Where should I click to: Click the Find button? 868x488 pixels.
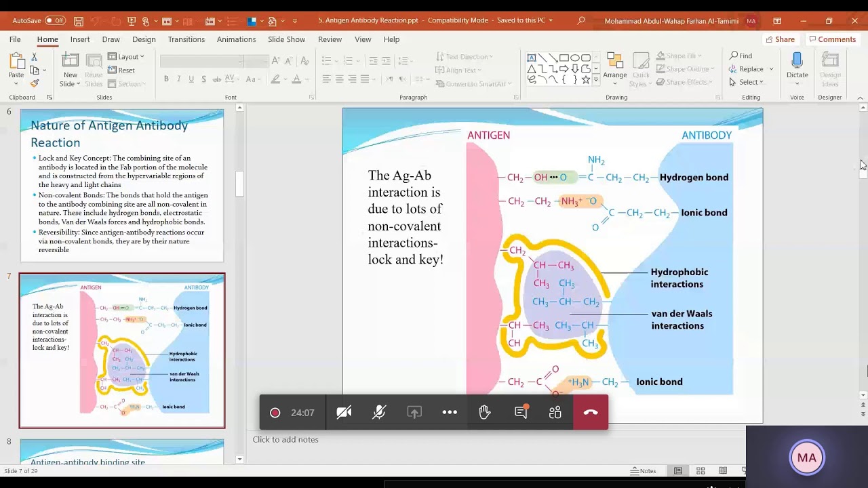(741, 56)
